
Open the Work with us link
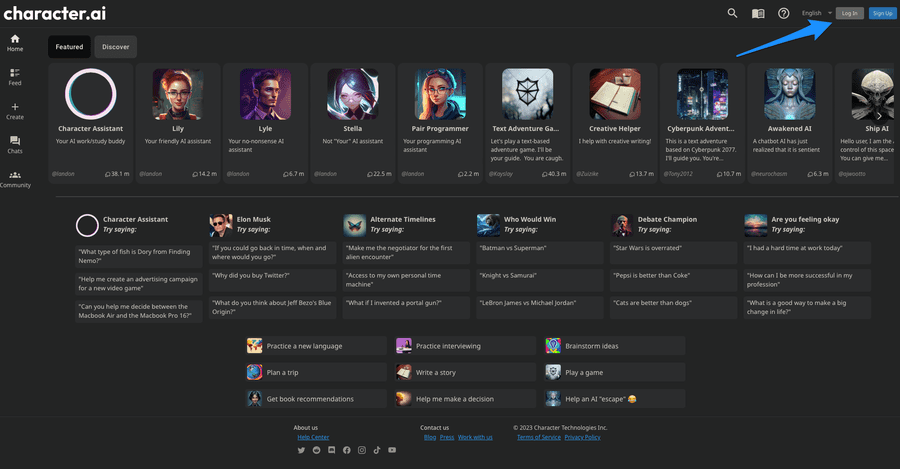(475, 437)
